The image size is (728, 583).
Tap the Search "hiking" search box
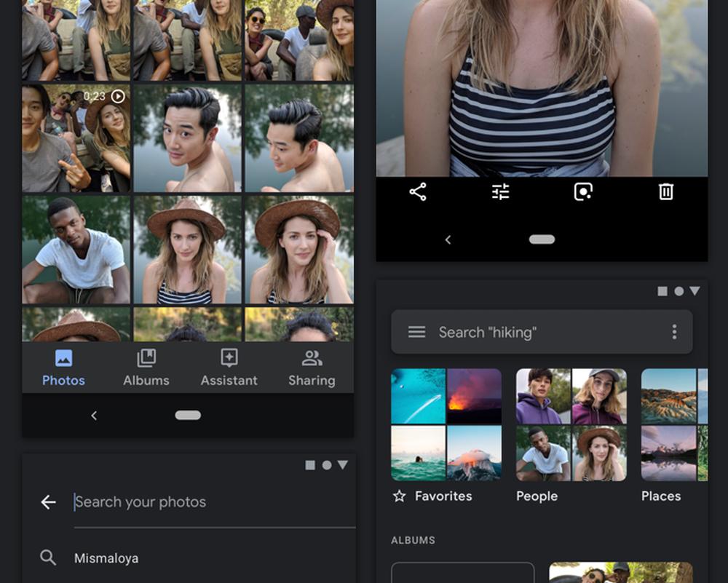click(542, 333)
